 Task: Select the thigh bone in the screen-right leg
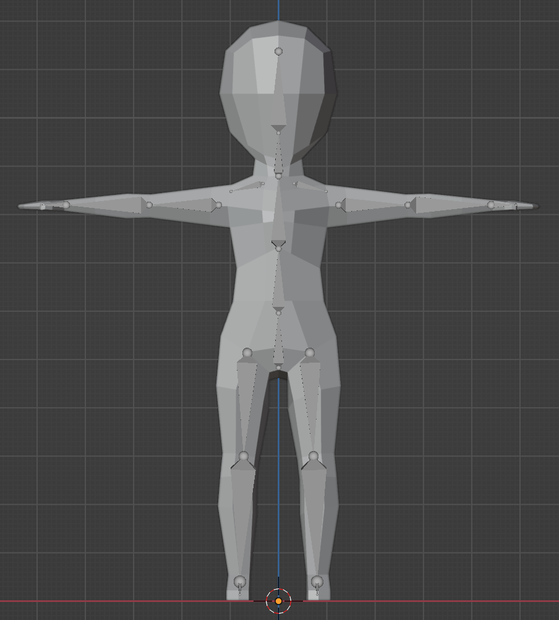[x=311, y=403]
